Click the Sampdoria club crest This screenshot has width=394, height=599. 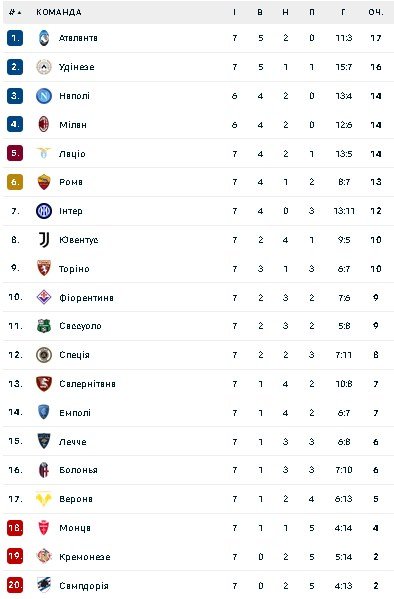tap(44, 585)
